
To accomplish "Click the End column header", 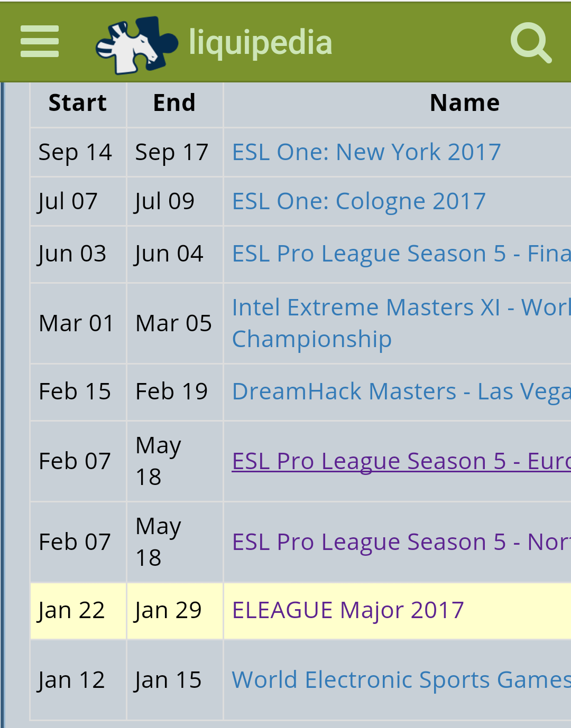I will click(x=174, y=103).
